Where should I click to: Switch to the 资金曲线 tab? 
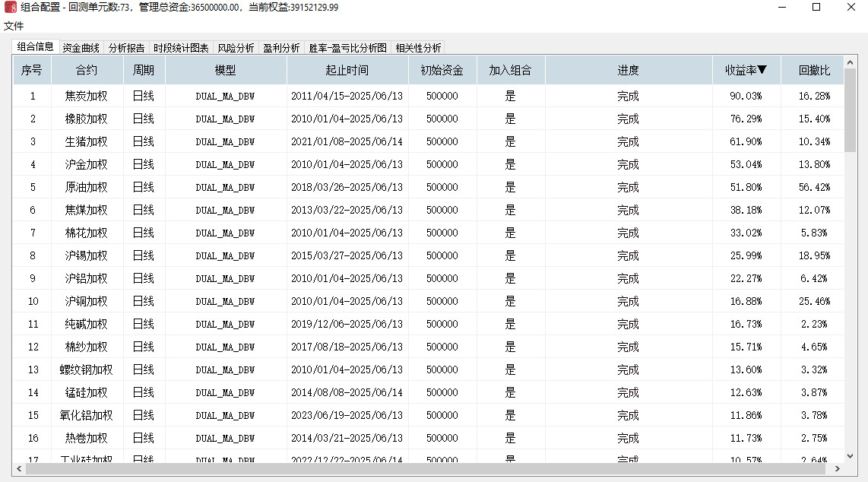click(x=81, y=48)
